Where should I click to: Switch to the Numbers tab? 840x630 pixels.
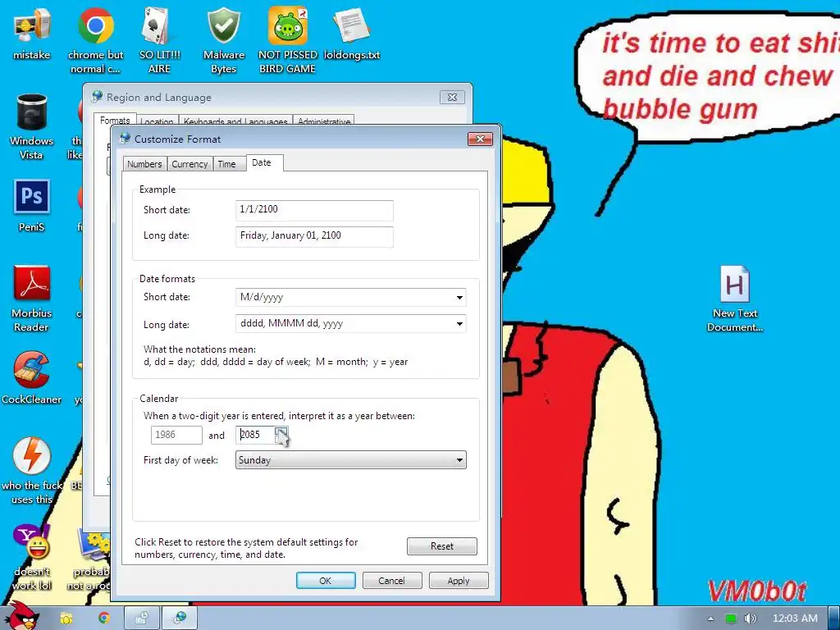point(144,164)
